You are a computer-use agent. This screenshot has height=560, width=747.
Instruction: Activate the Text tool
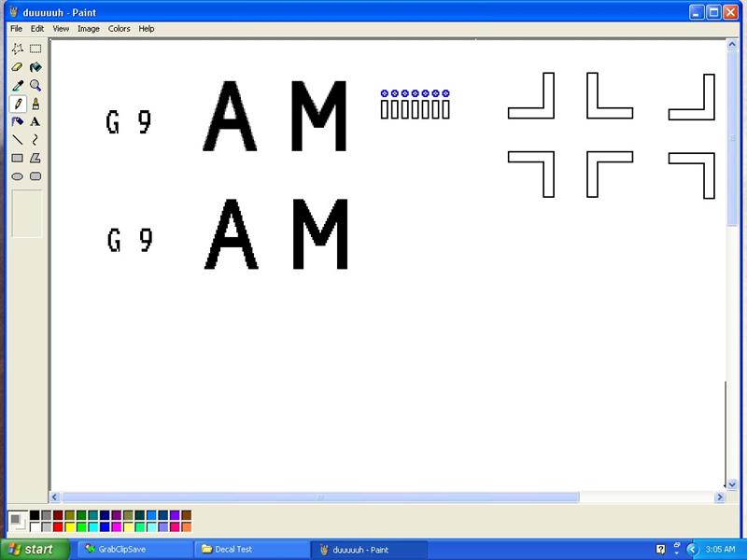coord(35,121)
